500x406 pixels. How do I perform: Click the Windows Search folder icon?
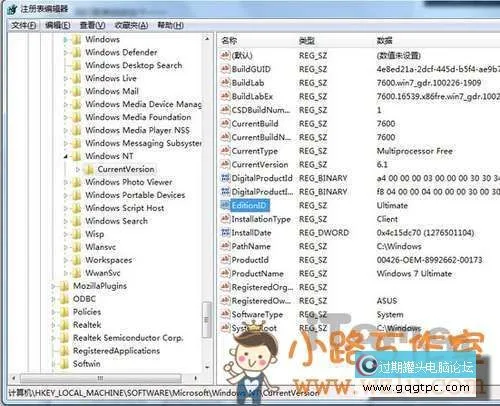pyautogui.click(x=77, y=221)
